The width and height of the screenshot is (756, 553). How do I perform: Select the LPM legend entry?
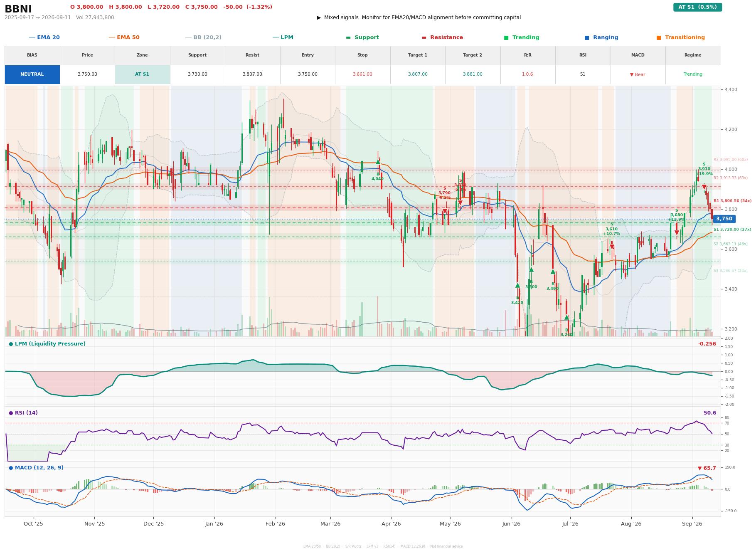283,37
